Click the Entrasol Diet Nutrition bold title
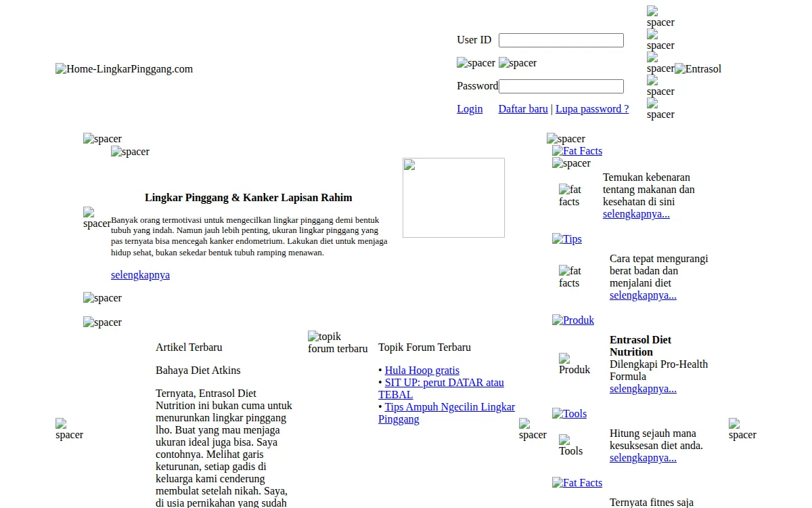 [640, 346]
